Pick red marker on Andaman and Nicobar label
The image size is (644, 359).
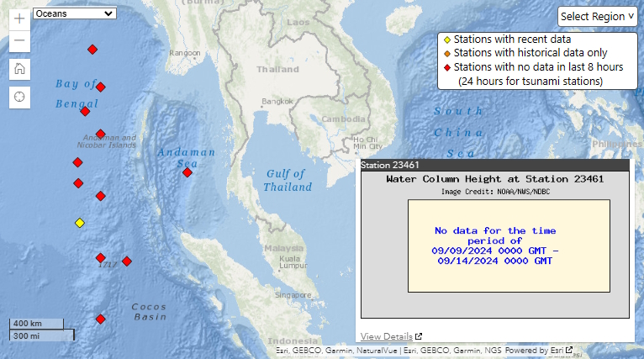click(101, 134)
